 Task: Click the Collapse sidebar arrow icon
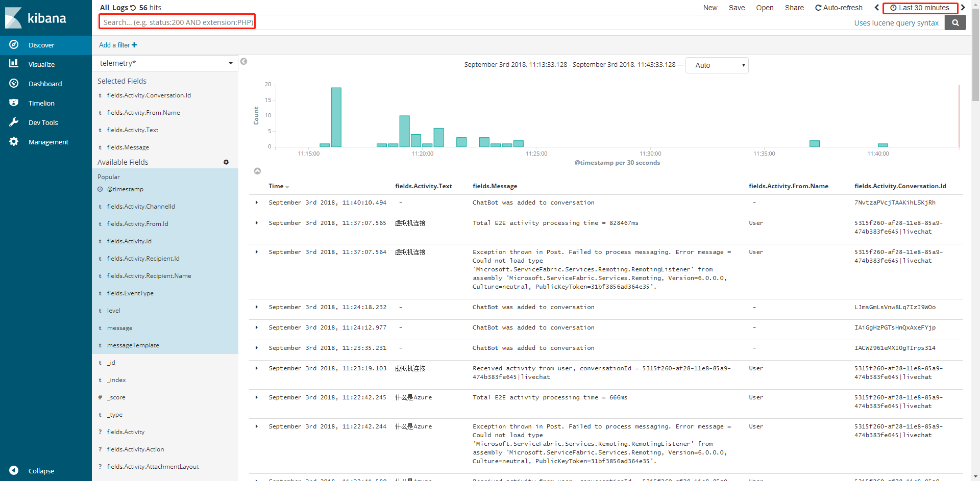pos(14,470)
